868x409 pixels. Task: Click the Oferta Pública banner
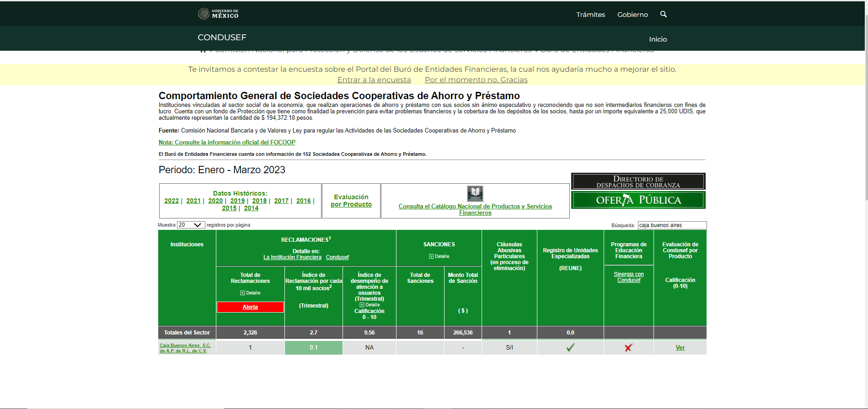(638, 200)
